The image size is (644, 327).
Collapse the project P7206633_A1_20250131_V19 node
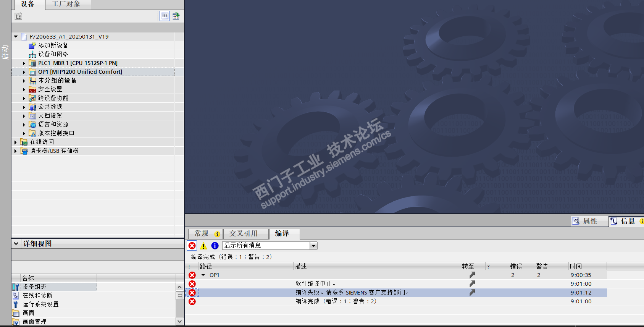16,37
